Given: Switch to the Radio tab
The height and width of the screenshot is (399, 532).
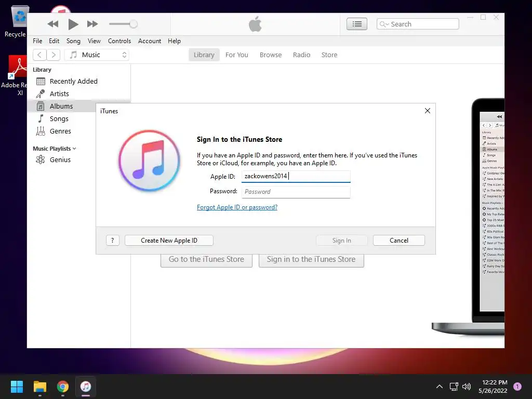Looking at the screenshot, I should (x=302, y=55).
